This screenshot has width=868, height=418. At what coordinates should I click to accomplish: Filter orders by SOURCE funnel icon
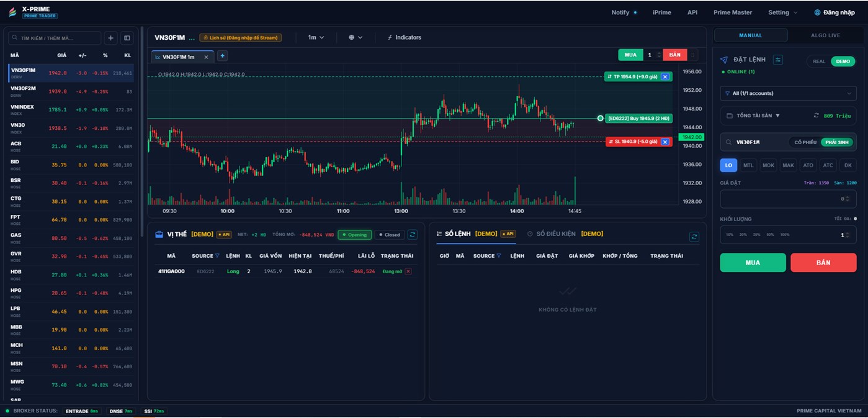[x=499, y=256]
